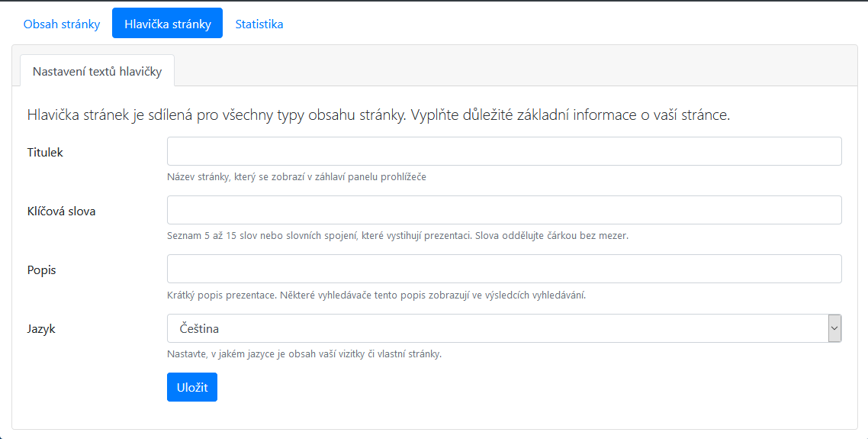The width and height of the screenshot is (868, 439).
Task: Click the Klíčová slova label
Action: [x=61, y=211]
